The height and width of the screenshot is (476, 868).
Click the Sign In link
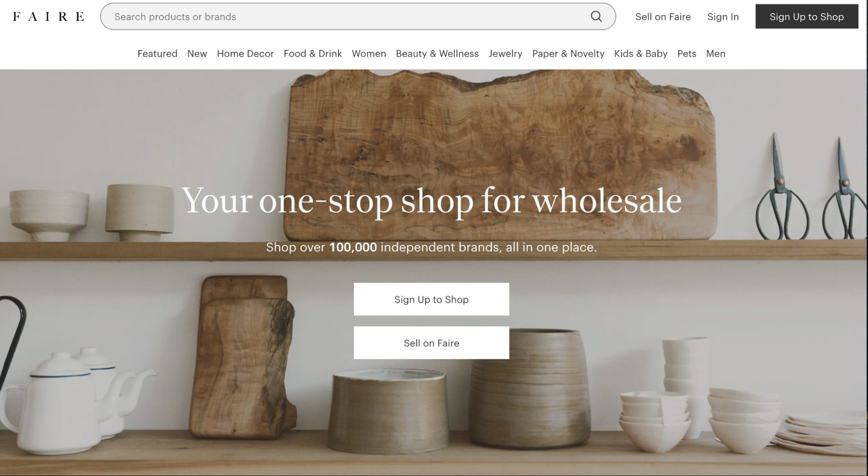click(x=723, y=17)
